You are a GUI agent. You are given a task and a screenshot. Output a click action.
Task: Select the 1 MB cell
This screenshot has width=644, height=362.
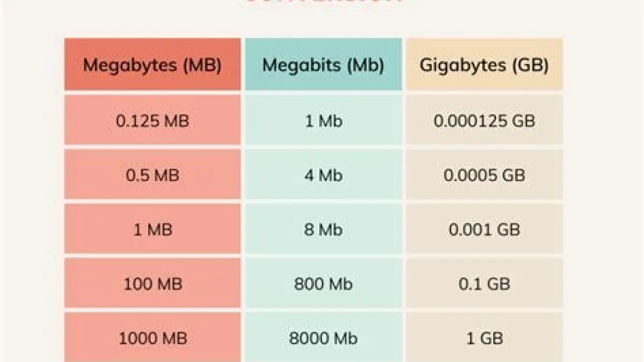[152, 230]
